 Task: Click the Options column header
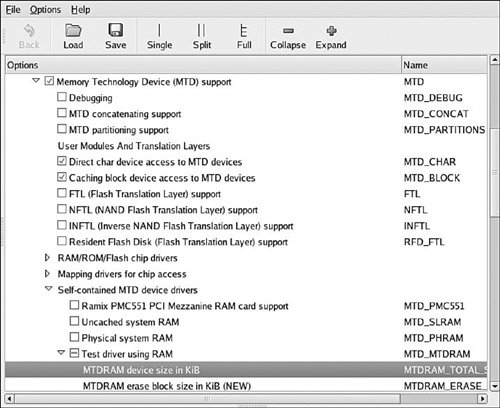coord(203,65)
